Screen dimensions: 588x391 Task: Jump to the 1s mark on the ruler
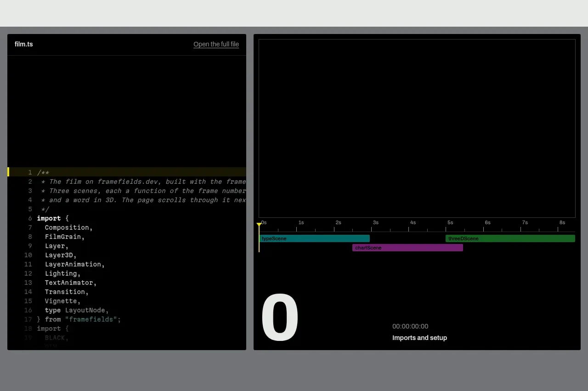tap(301, 222)
